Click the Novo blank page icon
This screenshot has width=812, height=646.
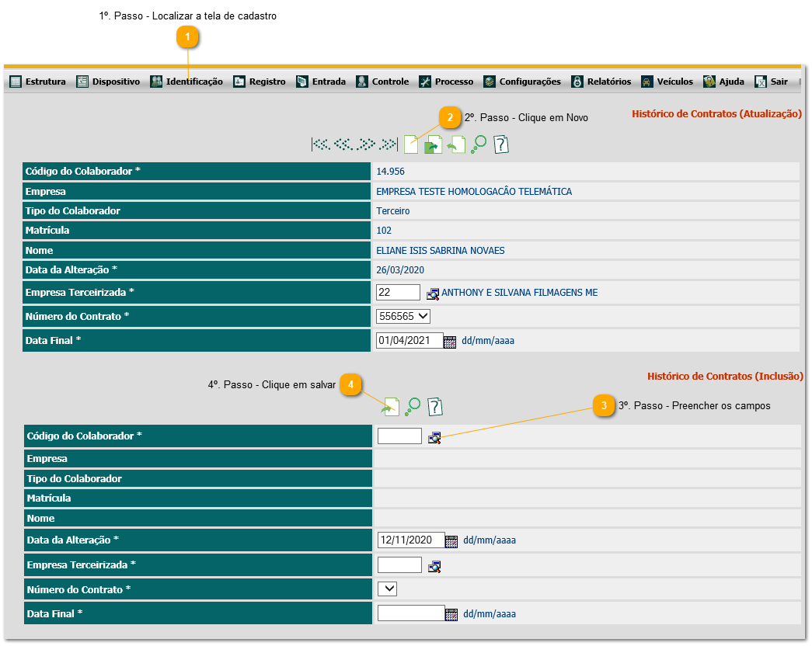(x=410, y=144)
